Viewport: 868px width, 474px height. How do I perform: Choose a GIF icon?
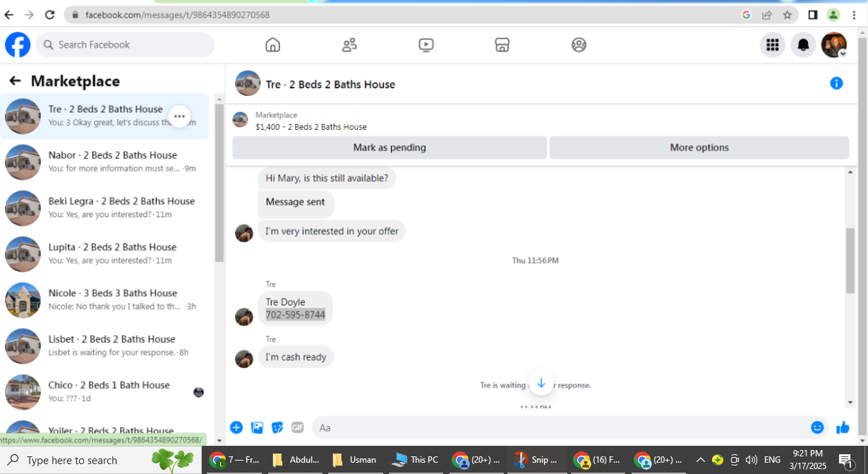298,427
